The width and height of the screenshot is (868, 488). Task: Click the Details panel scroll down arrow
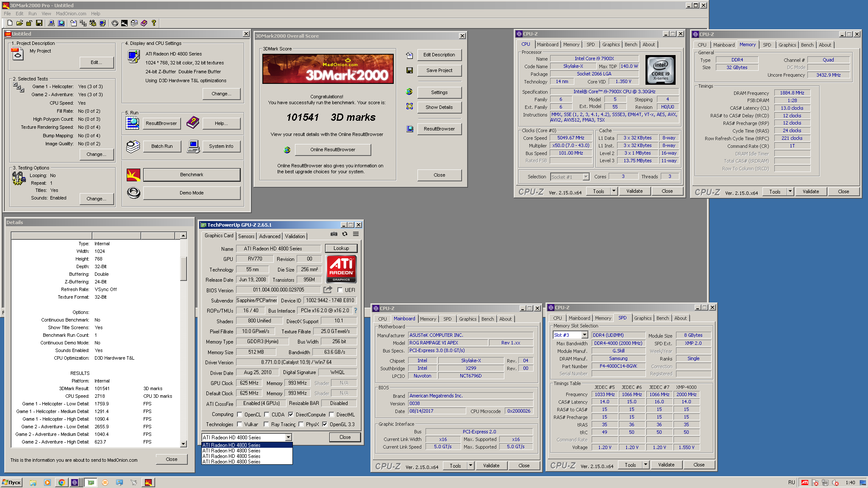point(184,444)
